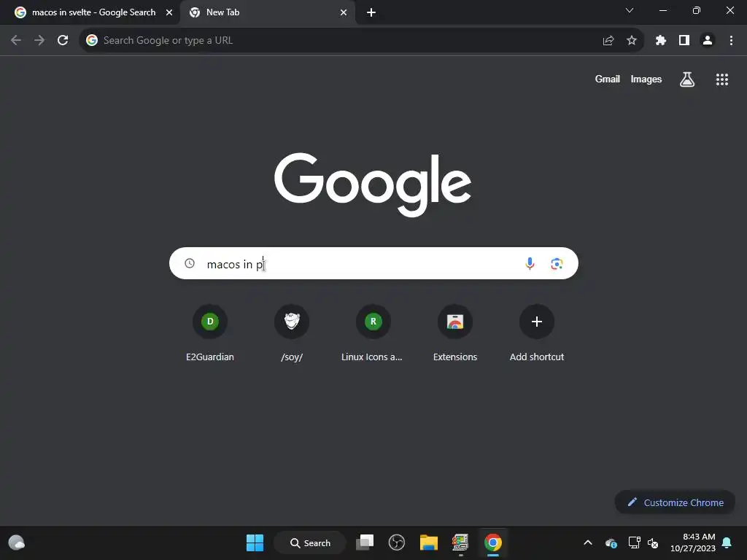Open the taskbar app left of Chrome
Viewport: 747px width, 560px height.
pos(460,542)
